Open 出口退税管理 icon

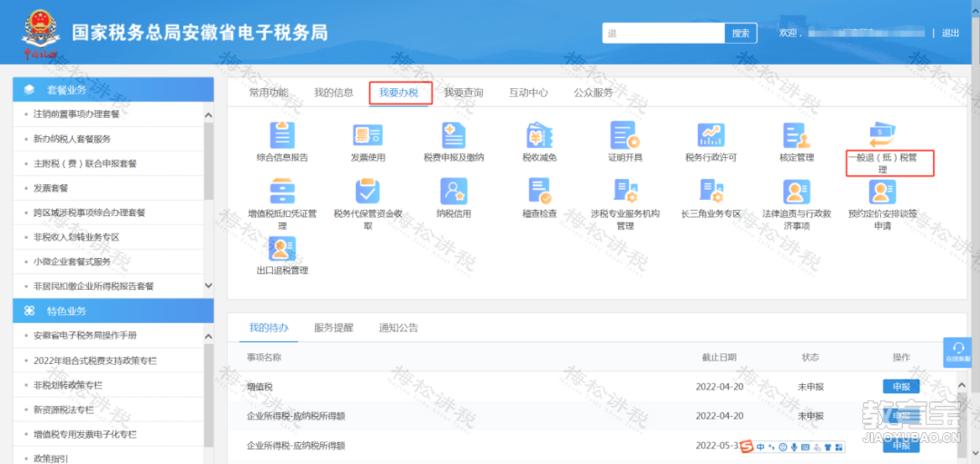click(282, 249)
